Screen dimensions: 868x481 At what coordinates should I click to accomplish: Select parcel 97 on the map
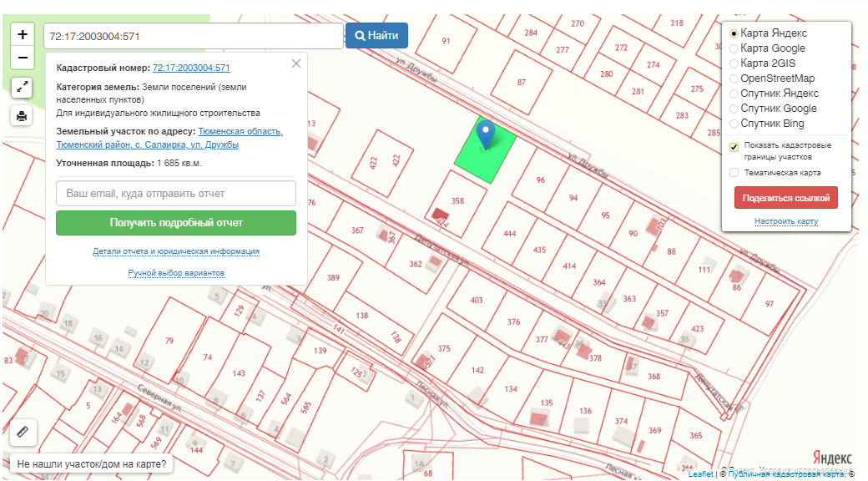tap(769, 304)
